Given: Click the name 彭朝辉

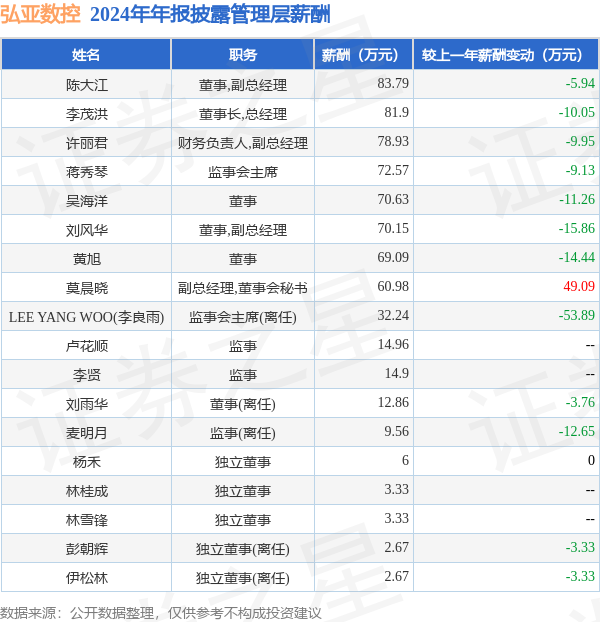Looking at the screenshot, I should coord(86,549).
